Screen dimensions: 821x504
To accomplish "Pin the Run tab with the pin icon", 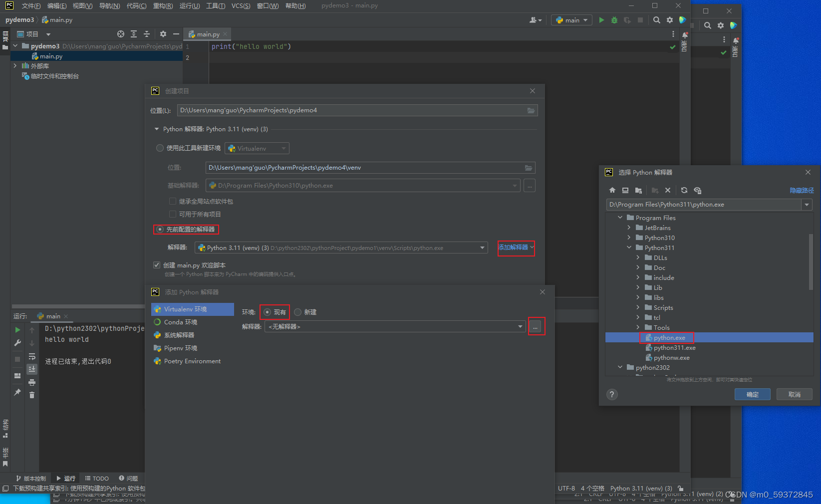I will pyautogui.click(x=17, y=392).
